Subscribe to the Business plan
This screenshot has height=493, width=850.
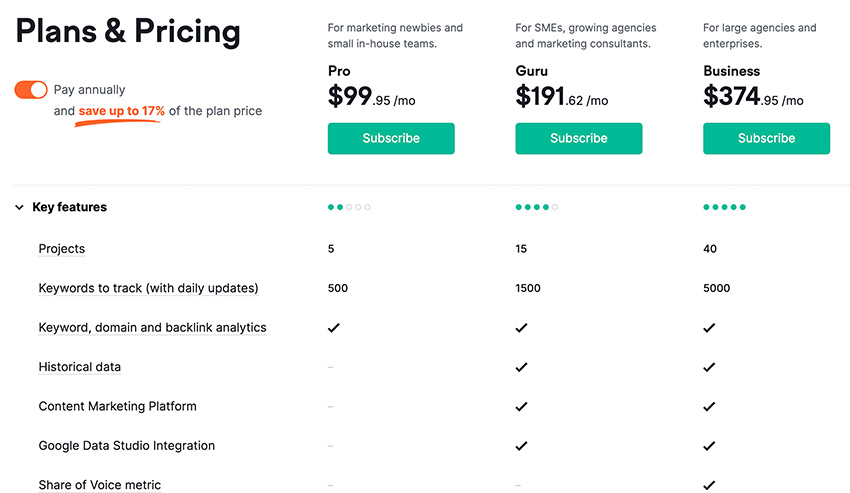click(x=766, y=138)
